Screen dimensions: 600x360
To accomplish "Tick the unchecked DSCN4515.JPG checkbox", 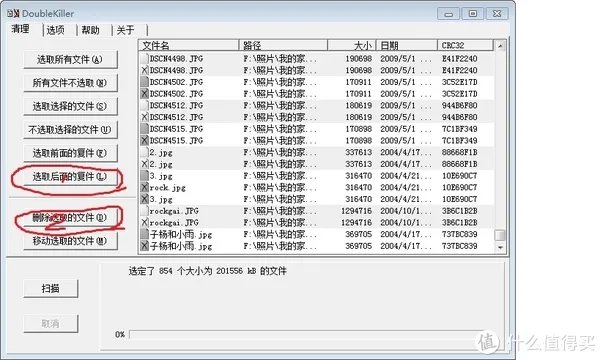I will [144, 129].
